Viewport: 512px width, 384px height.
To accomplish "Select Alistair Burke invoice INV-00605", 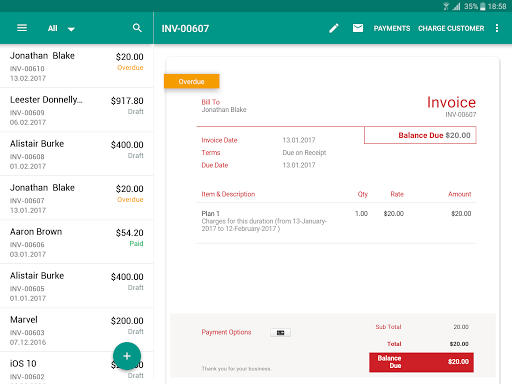I will click(77, 286).
